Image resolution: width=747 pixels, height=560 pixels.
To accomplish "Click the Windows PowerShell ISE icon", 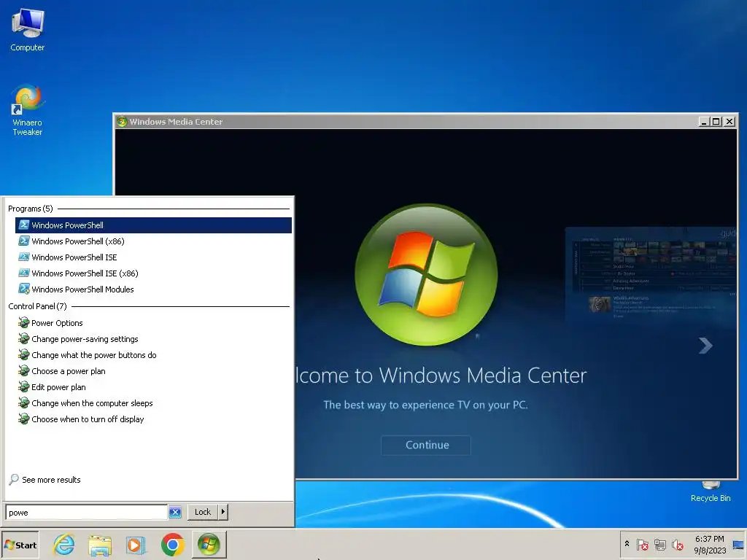I will click(x=24, y=257).
